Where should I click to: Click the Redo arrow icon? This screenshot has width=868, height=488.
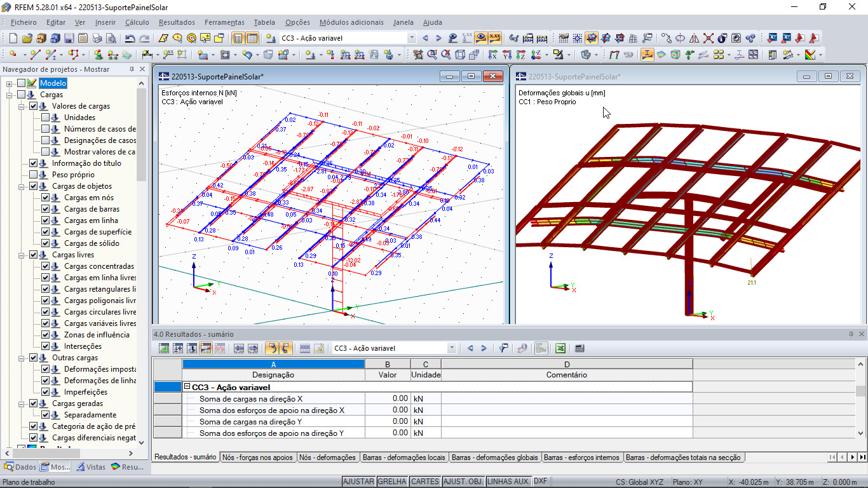point(145,38)
